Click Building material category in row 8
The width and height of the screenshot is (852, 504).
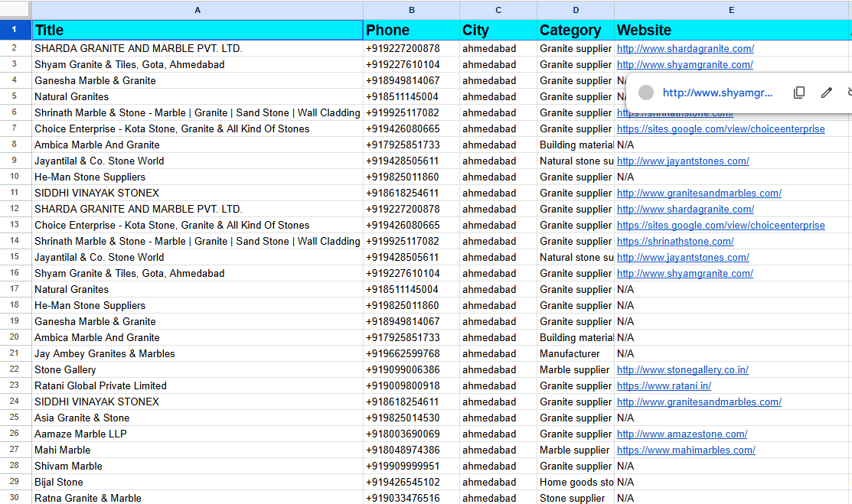[576, 145]
